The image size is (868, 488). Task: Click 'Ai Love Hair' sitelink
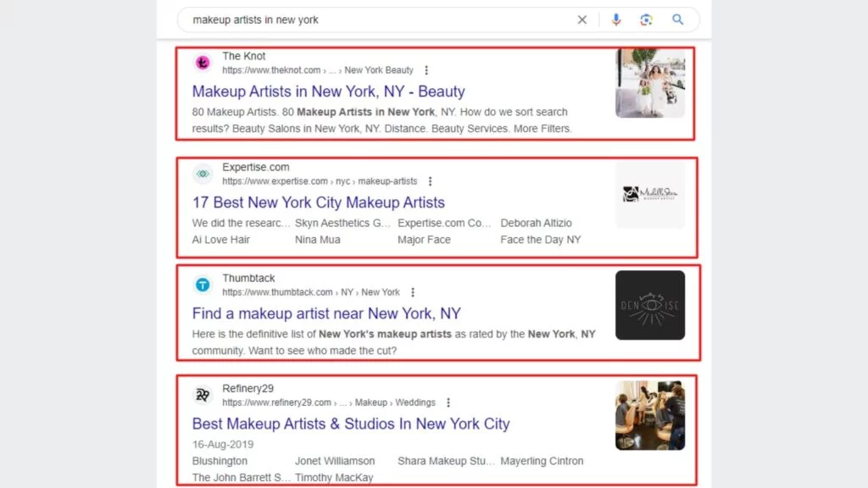(221, 240)
